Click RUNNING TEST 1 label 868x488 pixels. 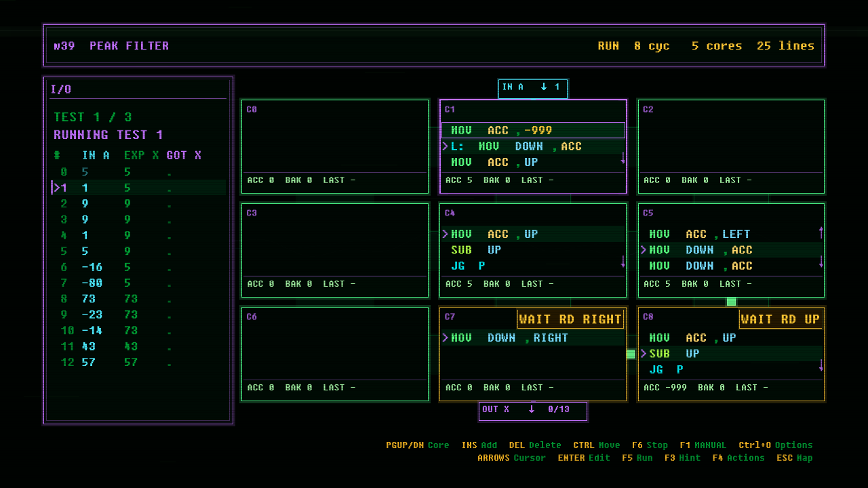point(108,135)
